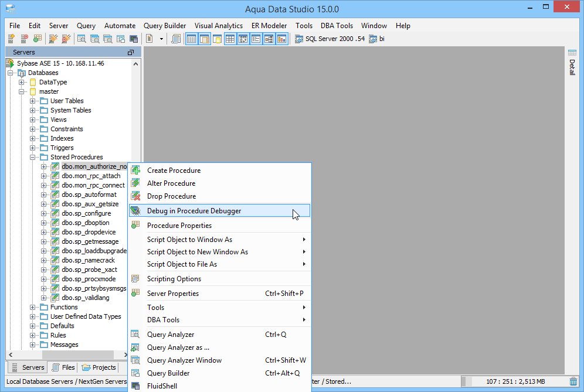
Task: Click the memory usage bar in status bar
Action: 515,381
